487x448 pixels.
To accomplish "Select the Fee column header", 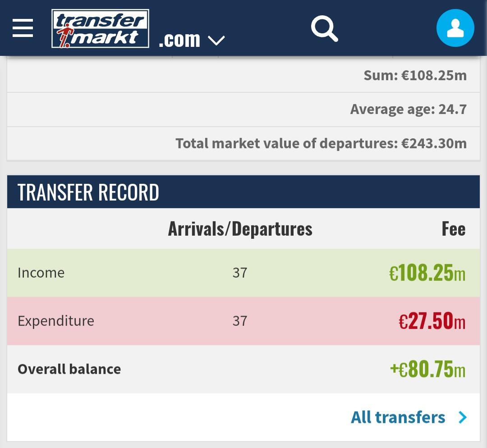I will [453, 229].
